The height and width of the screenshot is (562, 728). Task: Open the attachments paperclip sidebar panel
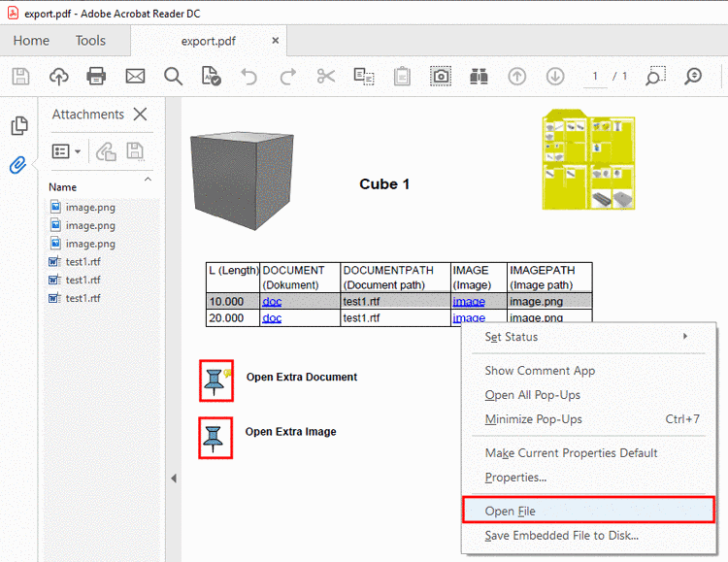(x=17, y=165)
